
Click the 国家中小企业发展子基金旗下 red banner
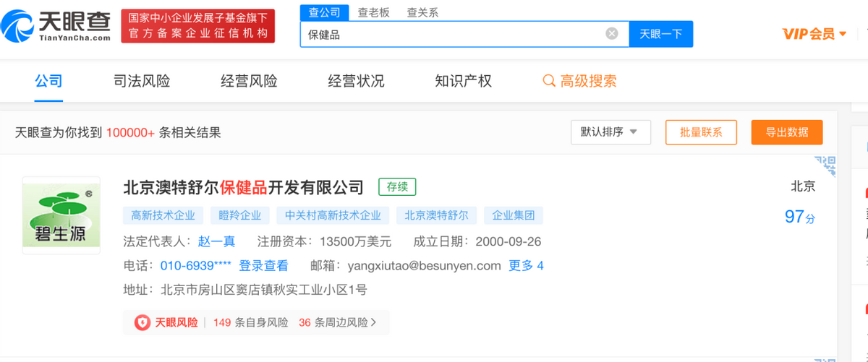[x=198, y=26]
